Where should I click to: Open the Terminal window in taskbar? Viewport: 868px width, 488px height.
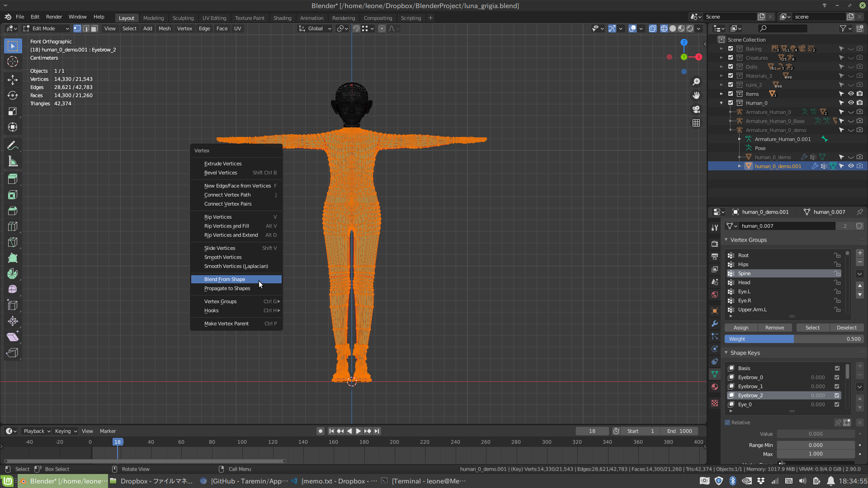[x=424, y=481]
